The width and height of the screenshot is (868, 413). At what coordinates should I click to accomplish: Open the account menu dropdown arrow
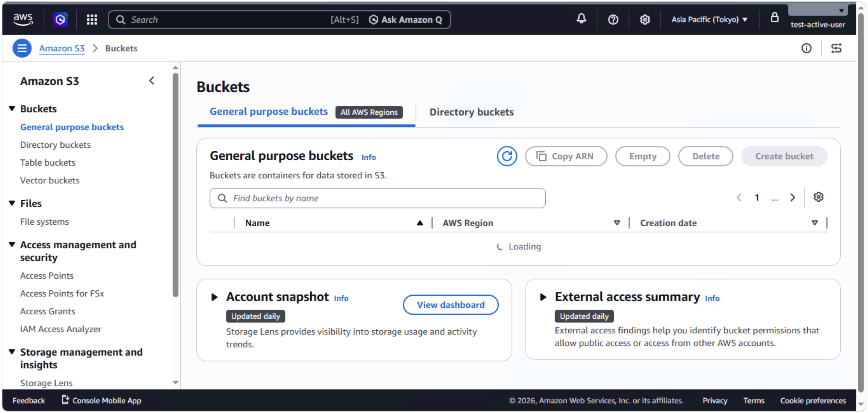point(841,11)
